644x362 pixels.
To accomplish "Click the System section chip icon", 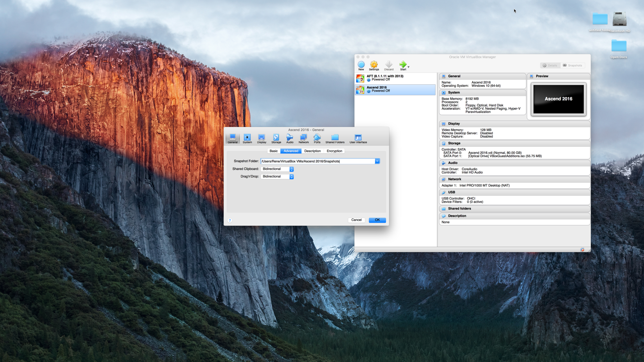I will (x=444, y=93).
